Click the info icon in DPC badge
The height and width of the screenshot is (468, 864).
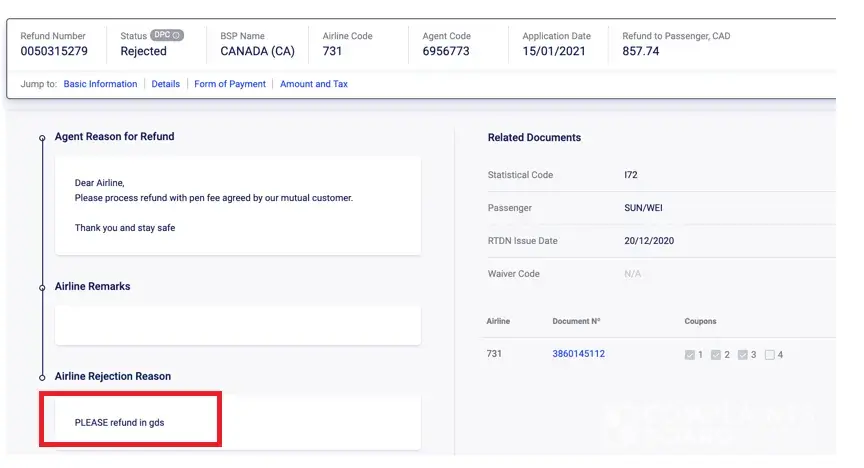point(177,35)
